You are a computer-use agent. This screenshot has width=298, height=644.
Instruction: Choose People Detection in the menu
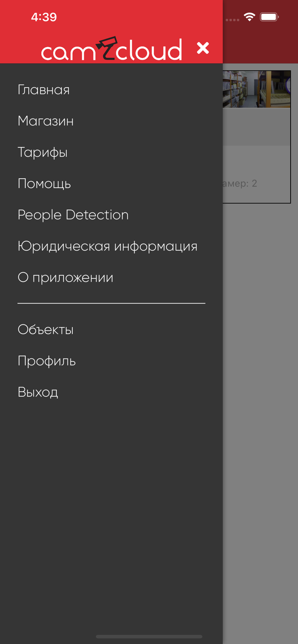click(73, 215)
